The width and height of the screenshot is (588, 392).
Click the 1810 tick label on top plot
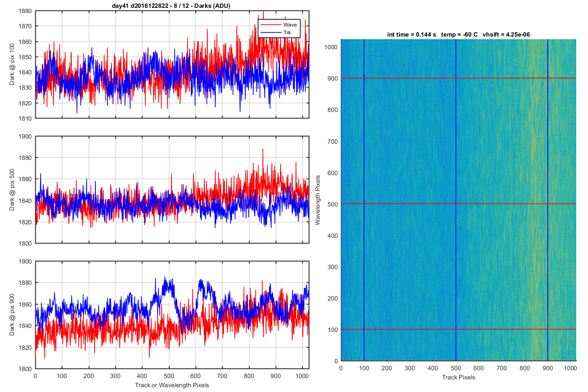pos(25,118)
